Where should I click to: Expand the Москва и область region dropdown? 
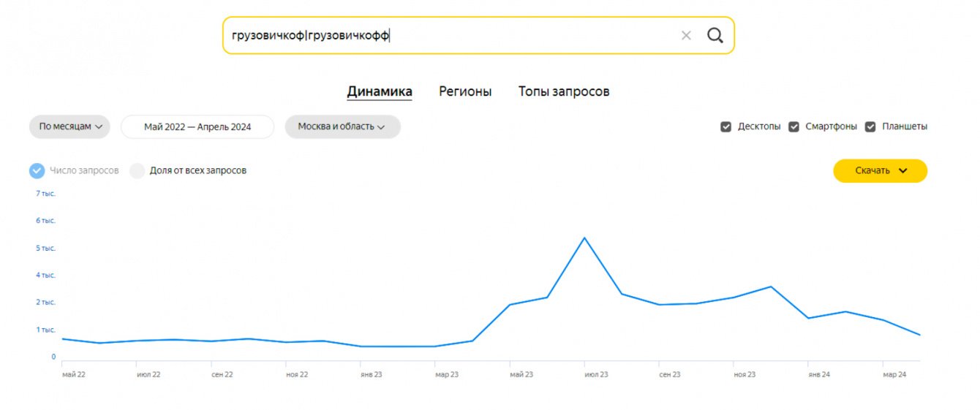[342, 126]
